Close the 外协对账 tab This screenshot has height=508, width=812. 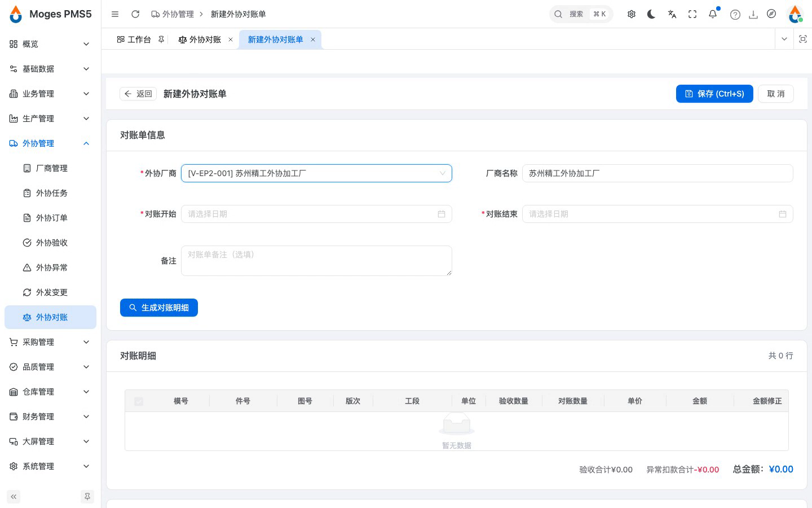coord(231,40)
